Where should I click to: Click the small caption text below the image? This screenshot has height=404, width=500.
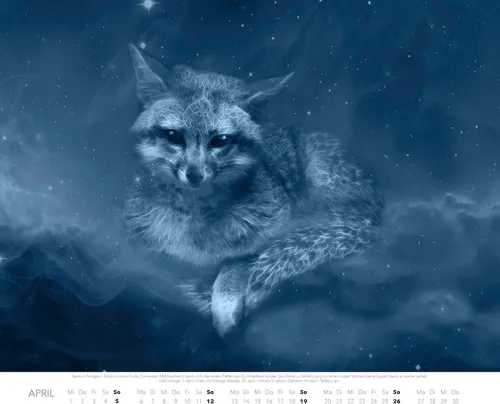tap(249, 378)
